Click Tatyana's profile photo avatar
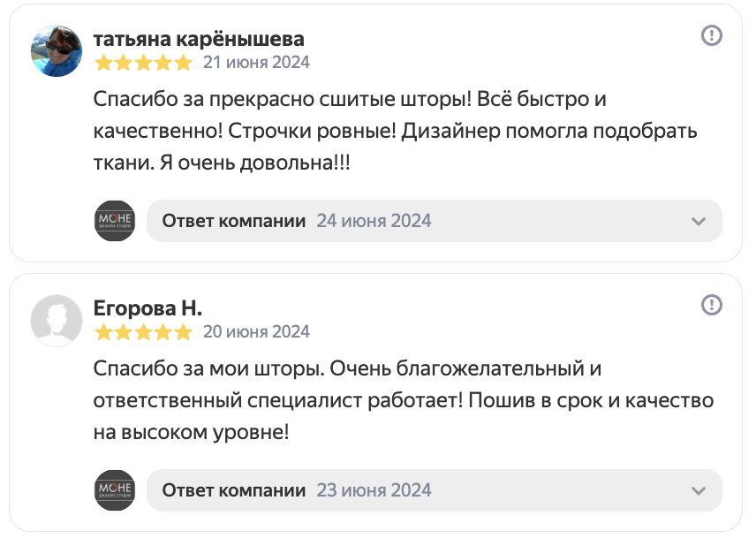This screenshot has height=546, width=756. pyautogui.click(x=56, y=51)
